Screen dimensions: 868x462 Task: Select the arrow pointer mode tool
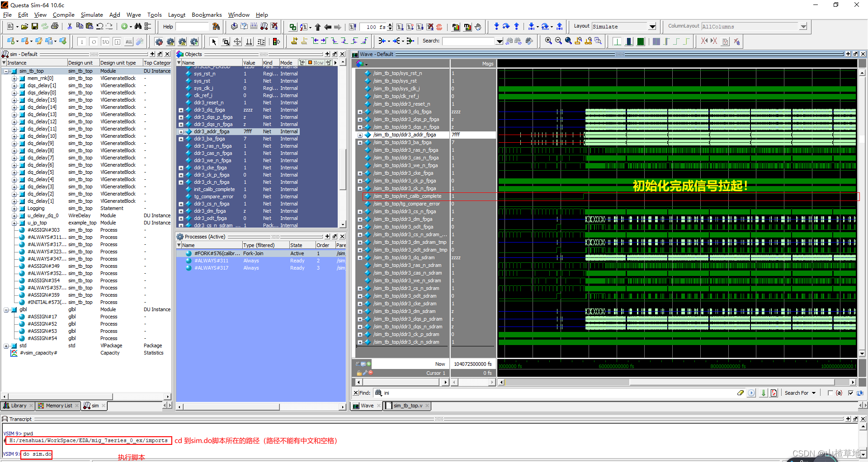pos(214,42)
